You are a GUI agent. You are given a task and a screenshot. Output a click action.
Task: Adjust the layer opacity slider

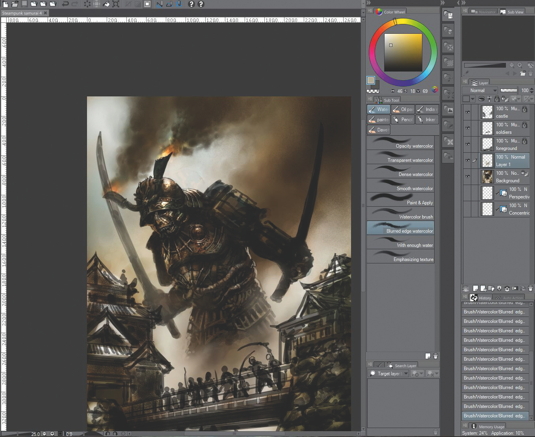point(508,90)
